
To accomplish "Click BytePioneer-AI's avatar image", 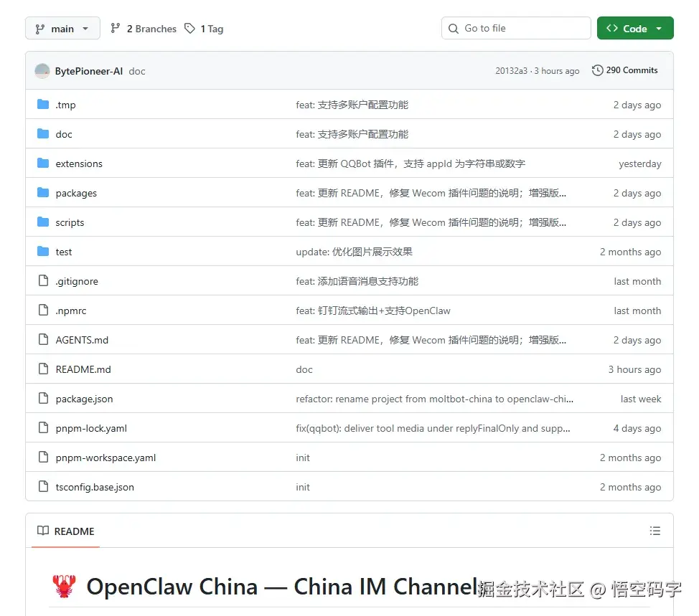I will click(42, 70).
